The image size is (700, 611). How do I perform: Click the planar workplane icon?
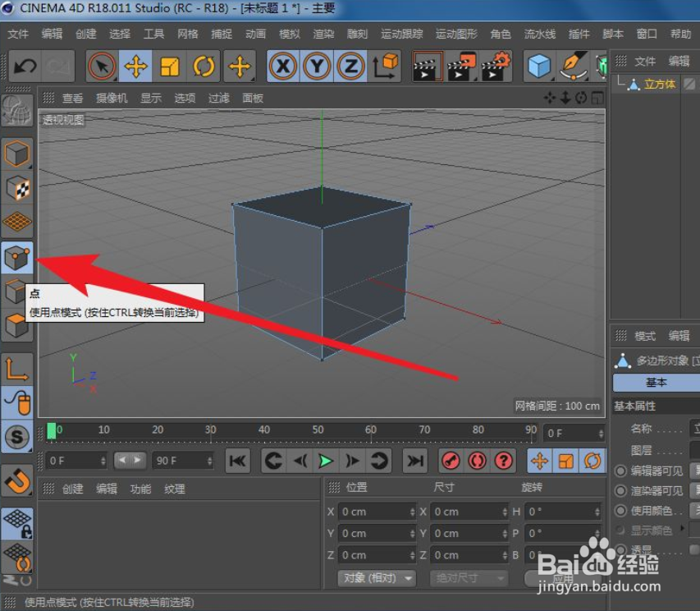coord(17,558)
